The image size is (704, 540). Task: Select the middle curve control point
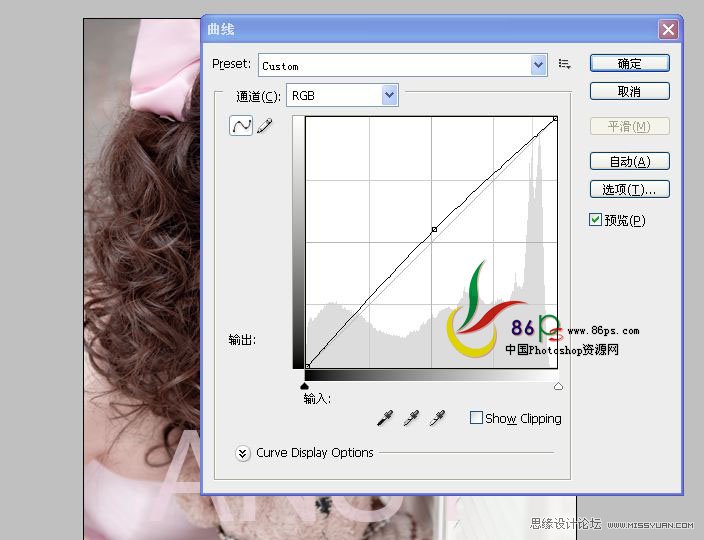434,229
